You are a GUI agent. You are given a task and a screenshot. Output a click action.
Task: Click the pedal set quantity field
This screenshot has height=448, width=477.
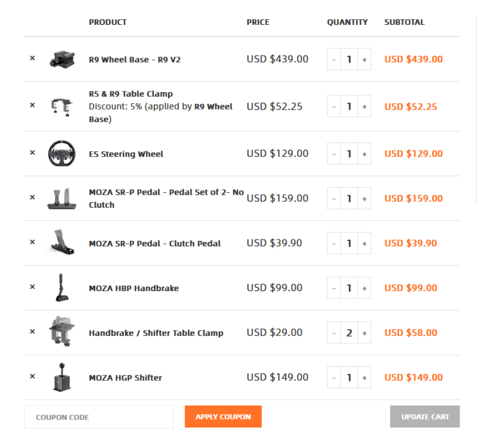tap(349, 198)
